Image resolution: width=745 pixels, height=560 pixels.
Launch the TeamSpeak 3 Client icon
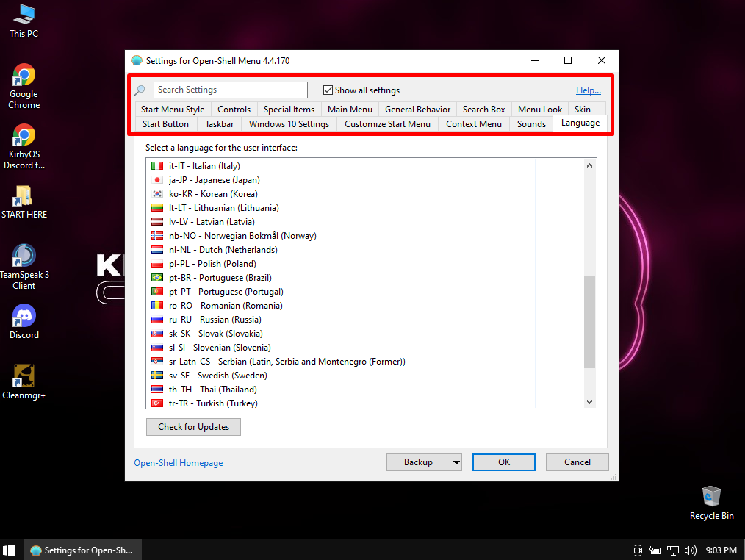24,267
